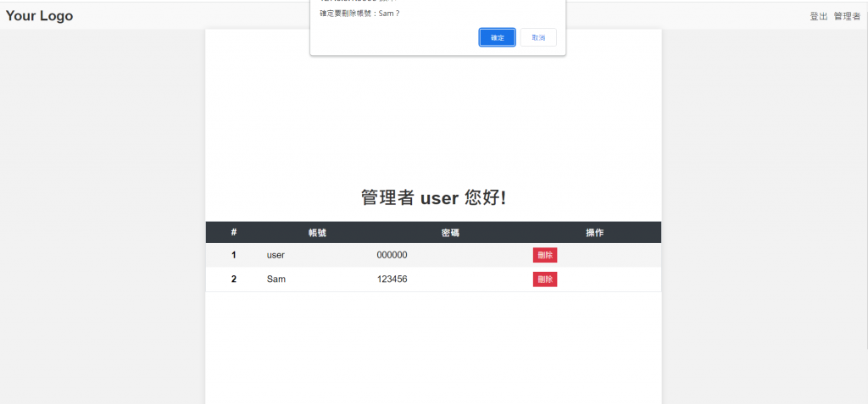
Task: Cancel the dialog with 取消 button
Action: (x=538, y=37)
